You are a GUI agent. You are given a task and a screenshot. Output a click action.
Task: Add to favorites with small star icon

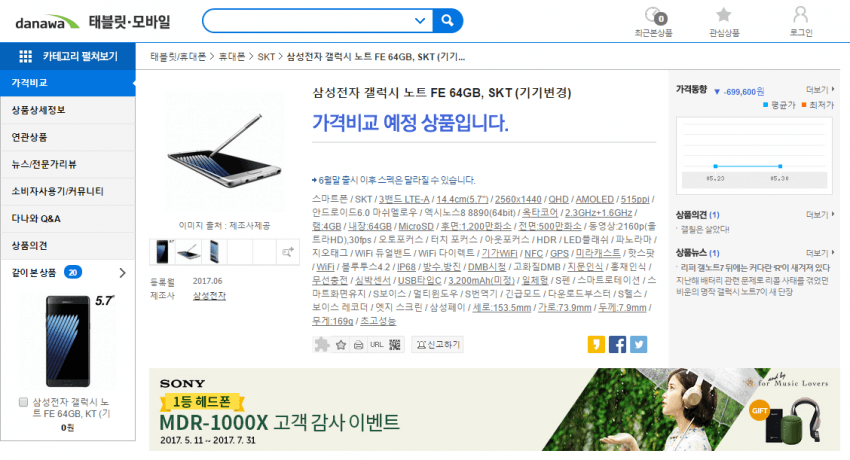tap(340, 345)
